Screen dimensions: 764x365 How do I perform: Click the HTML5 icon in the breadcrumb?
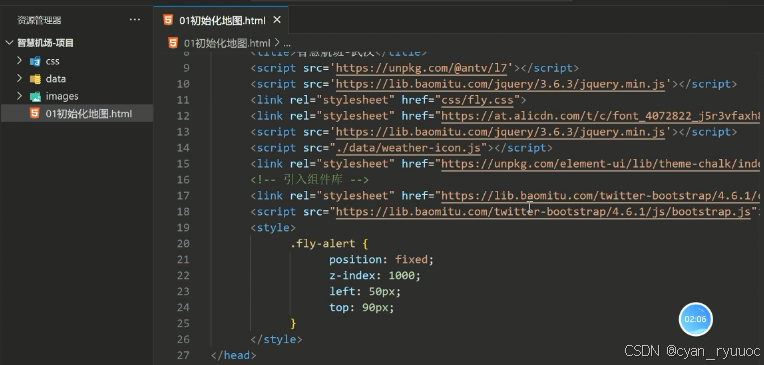(x=173, y=43)
